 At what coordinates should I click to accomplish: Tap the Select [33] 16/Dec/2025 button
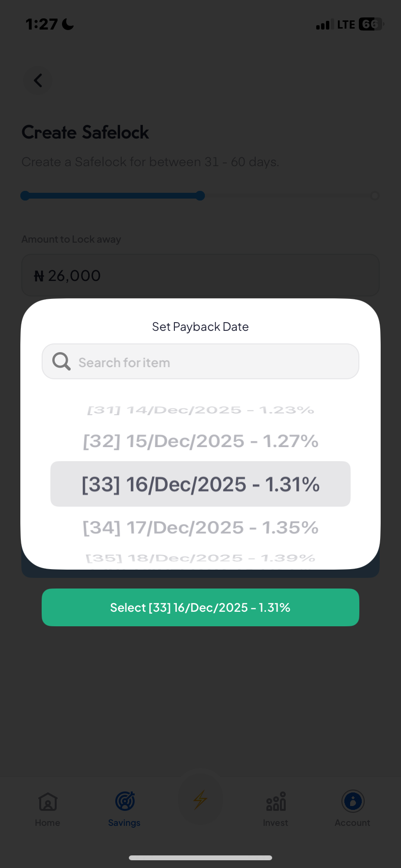tap(200, 607)
